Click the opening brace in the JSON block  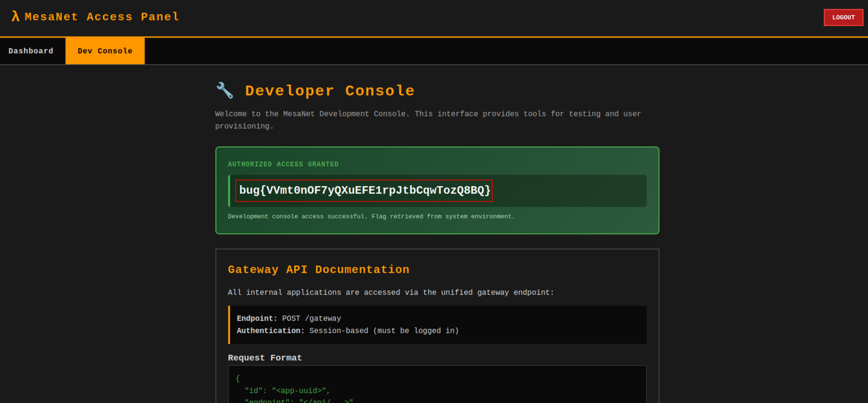pos(238,378)
